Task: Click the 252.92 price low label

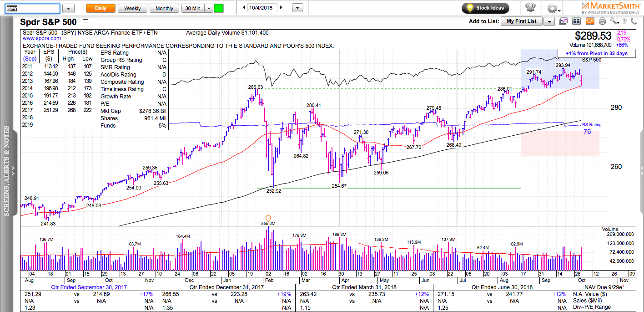Action: [274, 191]
